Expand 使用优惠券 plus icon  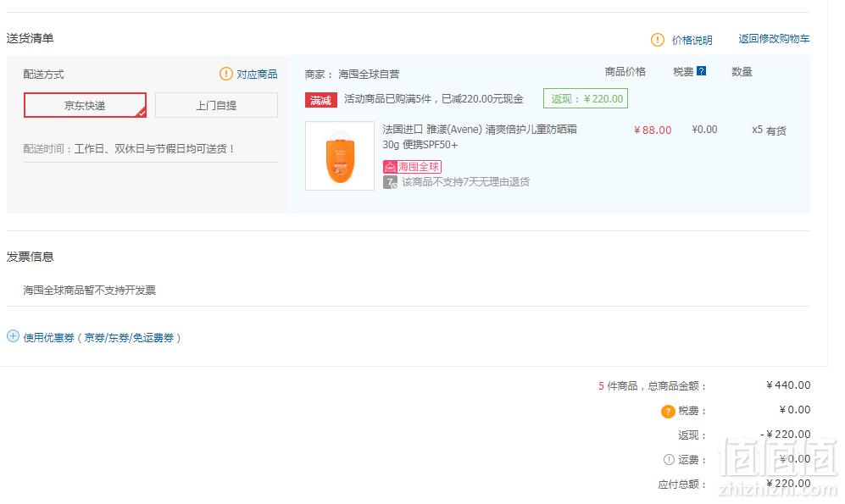point(13,336)
